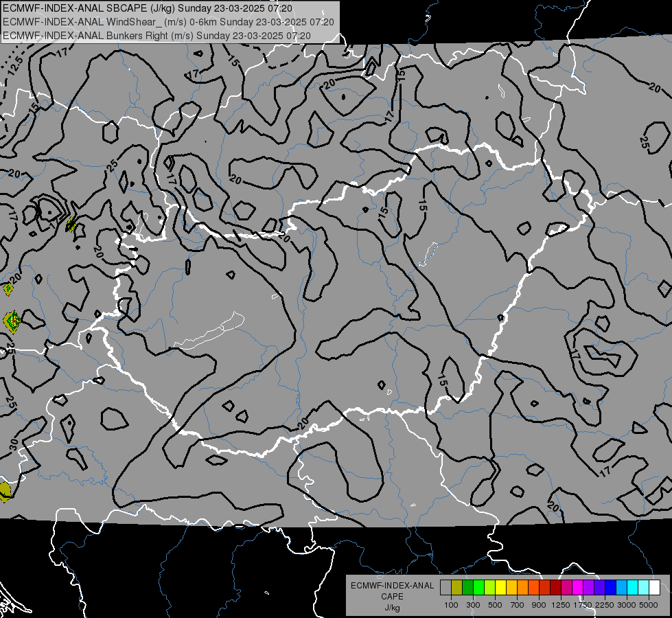The width and height of the screenshot is (672, 618).
Task: Click the 30 contour label on map
Action: [14, 445]
